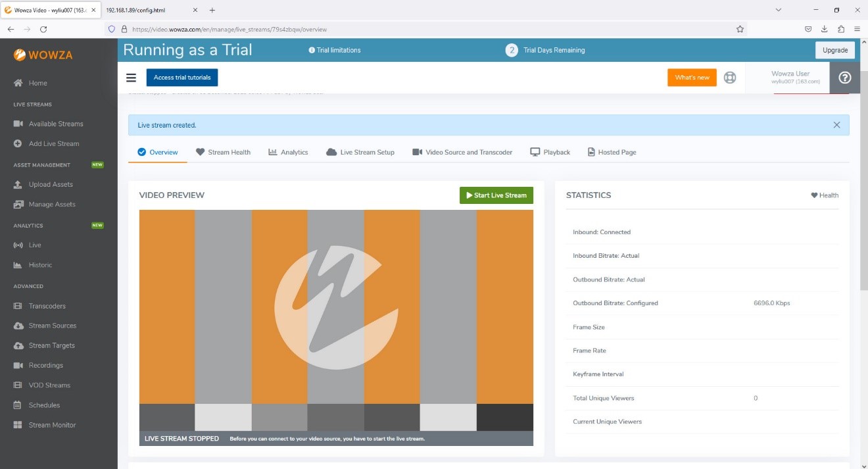Open the Hosted Page tab
This screenshot has height=469, width=868.
pos(612,152)
